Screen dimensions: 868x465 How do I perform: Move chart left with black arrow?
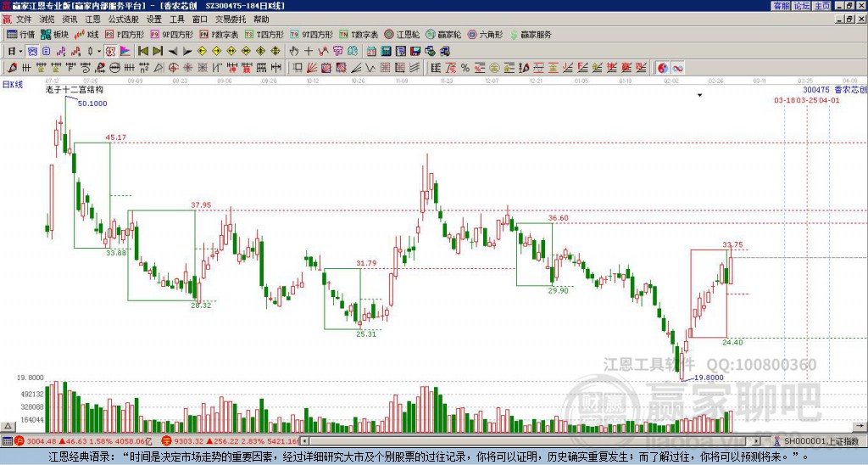click(x=173, y=52)
